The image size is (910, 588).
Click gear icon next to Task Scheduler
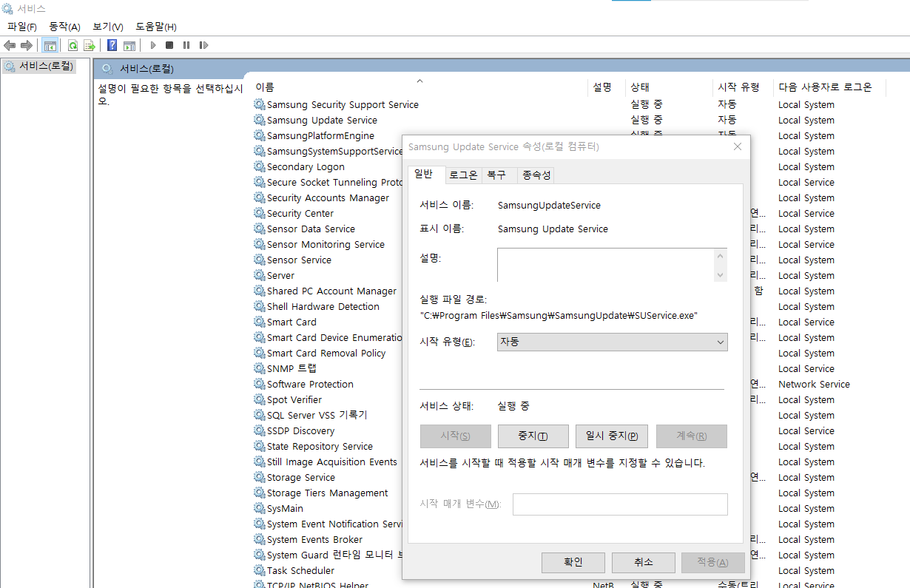(x=260, y=570)
